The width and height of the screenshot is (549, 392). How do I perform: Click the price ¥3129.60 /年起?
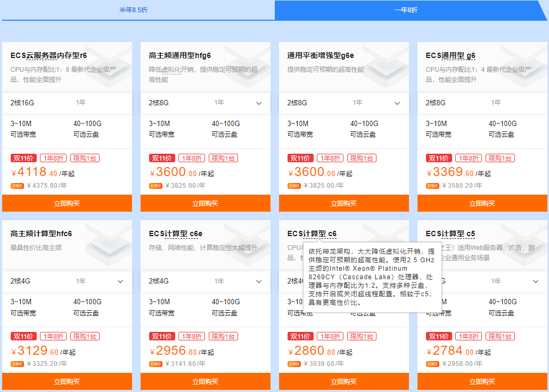point(44,351)
